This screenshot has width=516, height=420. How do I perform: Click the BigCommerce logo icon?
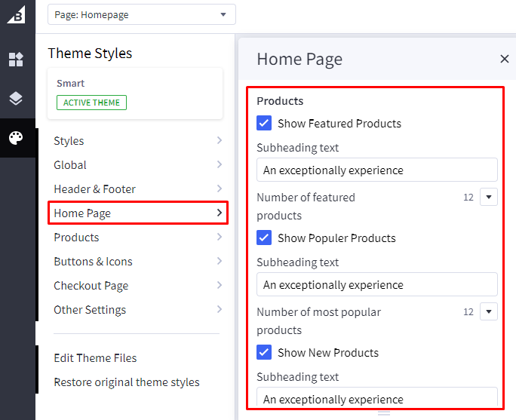17,14
